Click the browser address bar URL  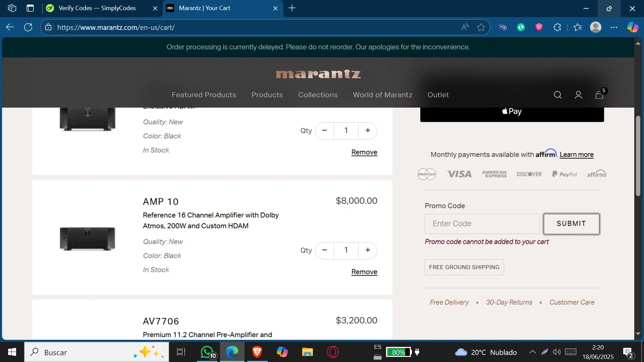point(116,27)
